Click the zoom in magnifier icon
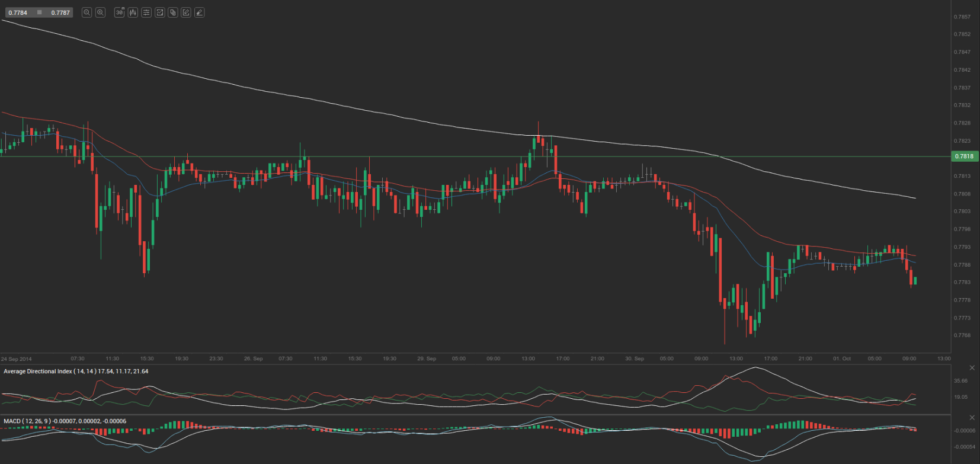Viewport: 980px width, 464px height. (x=100, y=12)
